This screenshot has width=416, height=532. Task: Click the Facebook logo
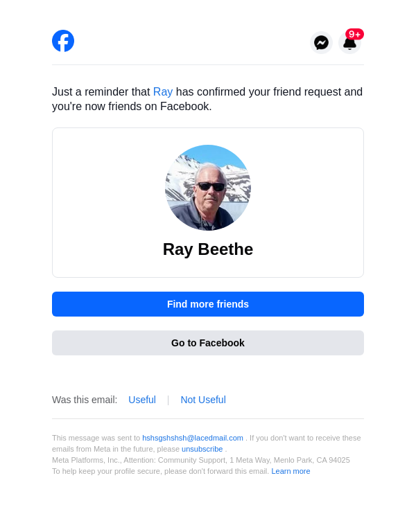tap(63, 41)
